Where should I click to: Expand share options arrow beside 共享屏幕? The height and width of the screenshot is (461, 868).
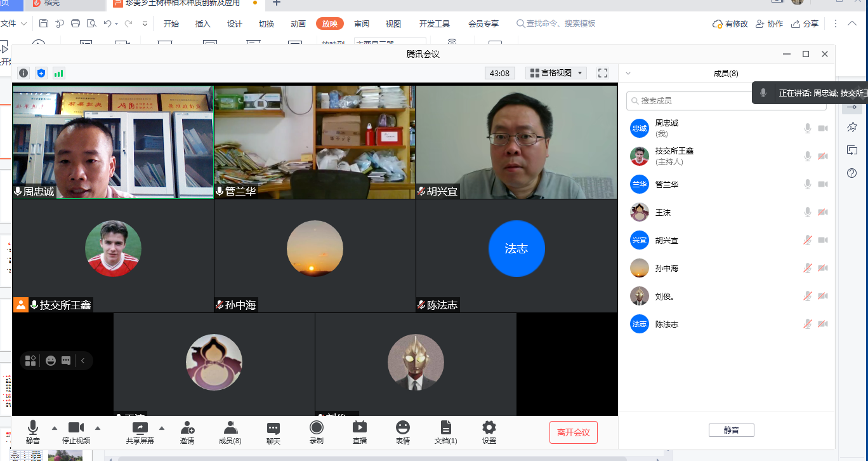click(x=161, y=427)
